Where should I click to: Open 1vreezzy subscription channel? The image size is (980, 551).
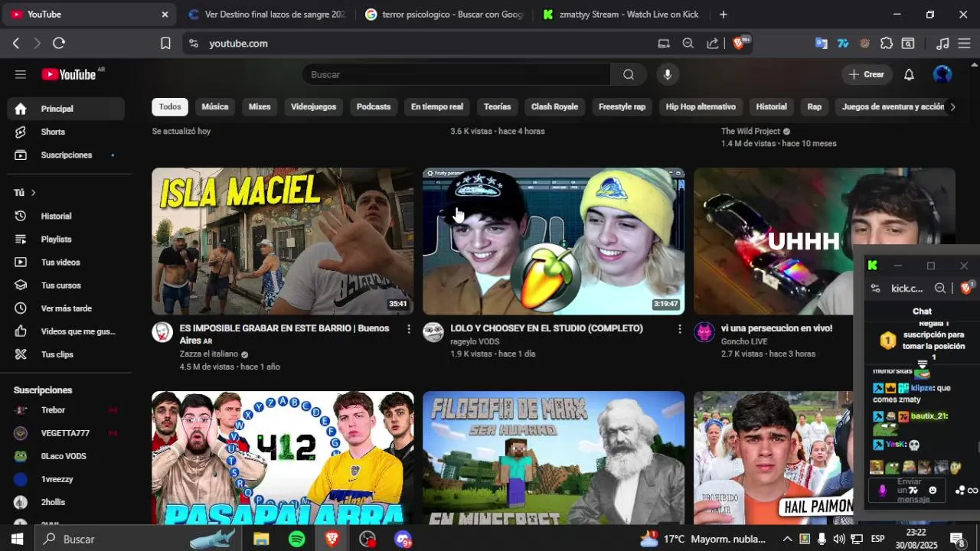pyautogui.click(x=66, y=479)
